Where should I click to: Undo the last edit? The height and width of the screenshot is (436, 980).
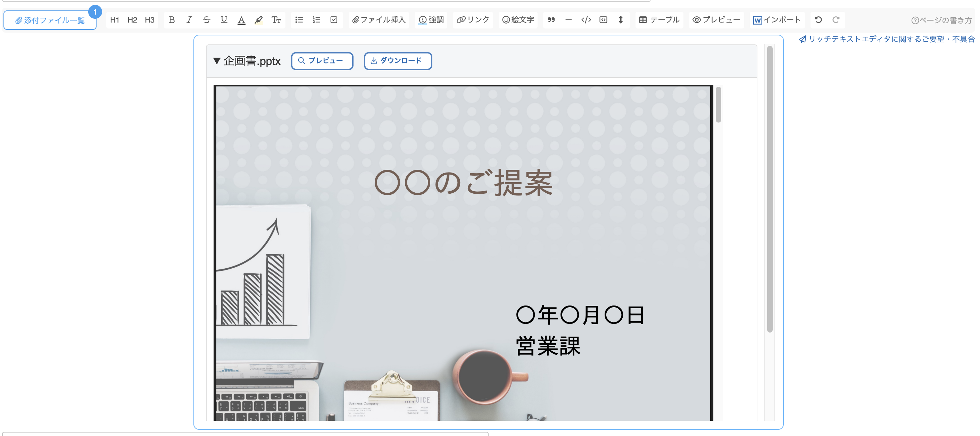click(818, 20)
